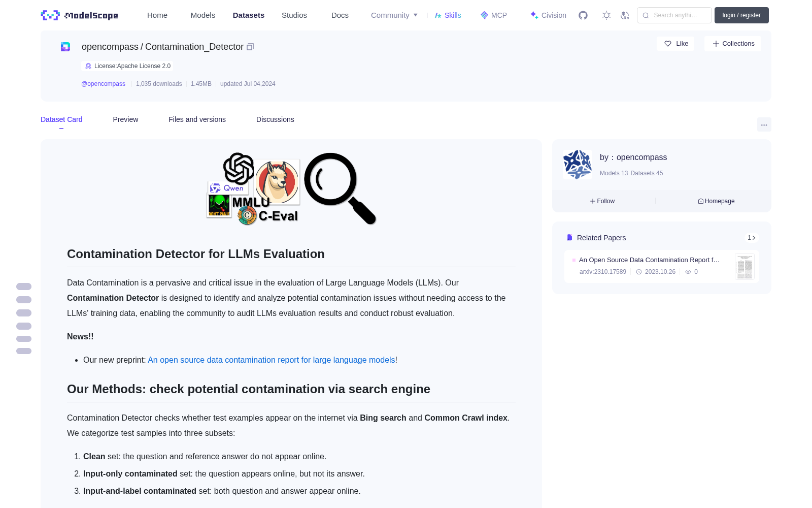The width and height of the screenshot is (812, 508).
Task: Open the three-dots more options menu
Action: tap(764, 124)
